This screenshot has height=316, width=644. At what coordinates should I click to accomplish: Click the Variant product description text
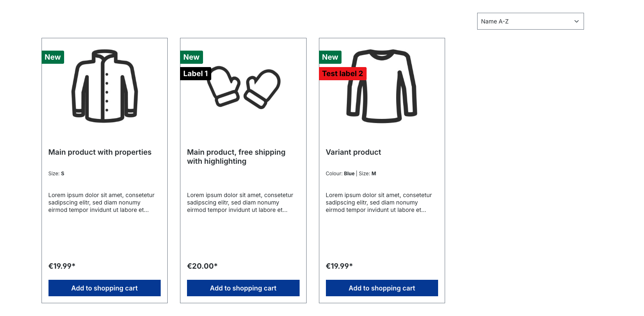pos(379,202)
